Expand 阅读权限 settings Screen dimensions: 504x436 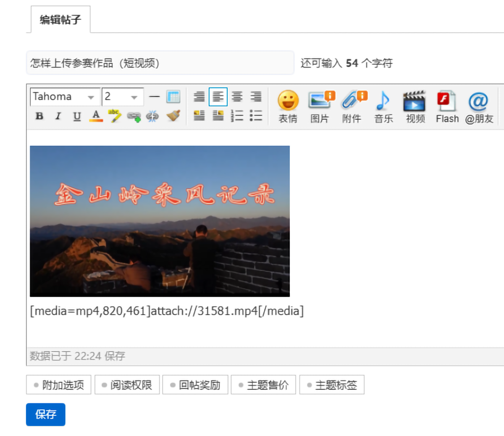click(127, 385)
